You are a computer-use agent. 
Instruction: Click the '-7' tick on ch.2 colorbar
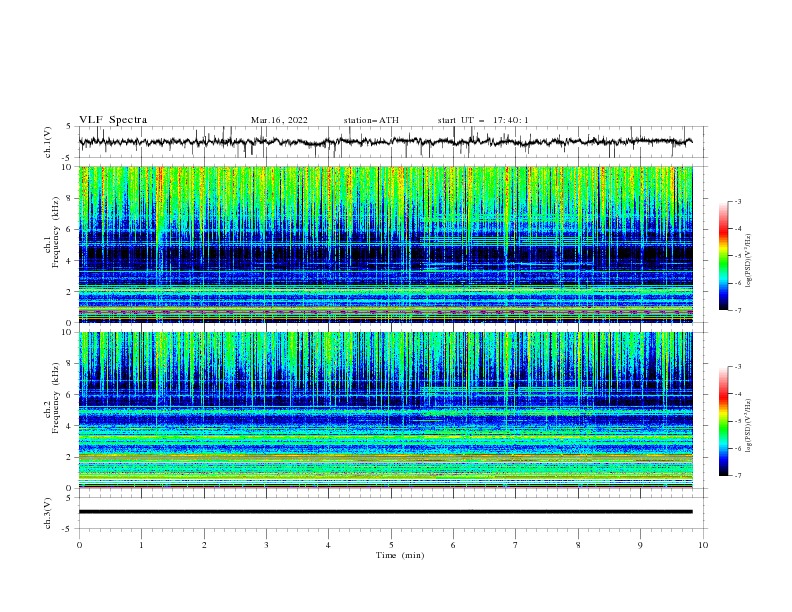tap(738, 475)
